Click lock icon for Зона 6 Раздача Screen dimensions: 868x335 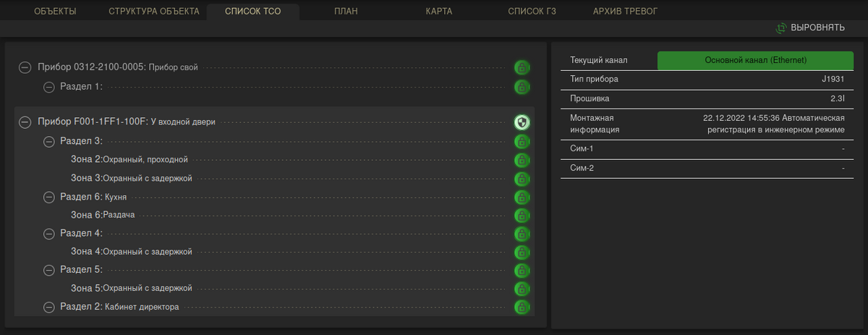pyautogui.click(x=522, y=216)
